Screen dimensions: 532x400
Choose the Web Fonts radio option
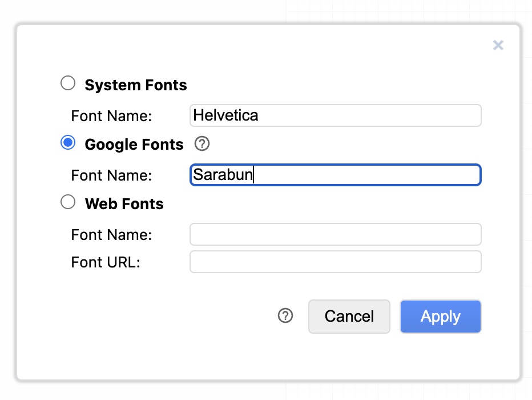click(68, 202)
